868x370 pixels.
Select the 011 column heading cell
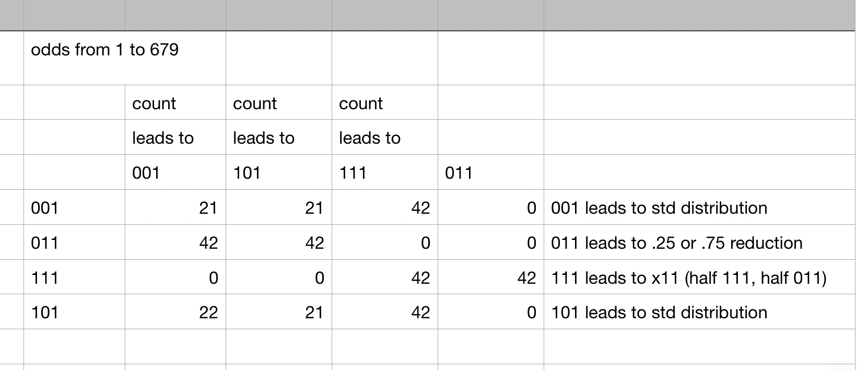pyautogui.click(x=459, y=173)
